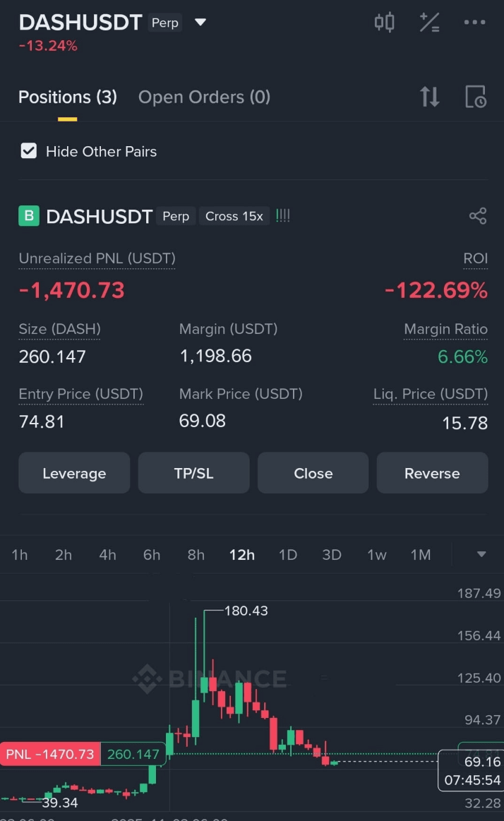Tap the 260.147 size tag on chart
504x821 pixels.
[133, 754]
